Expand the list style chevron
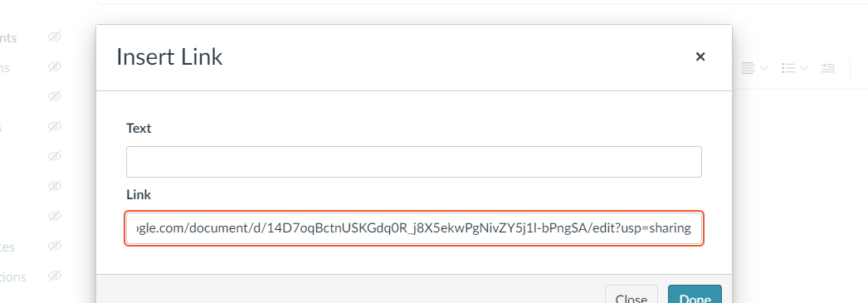This screenshot has width=868, height=303. coord(804,68)
